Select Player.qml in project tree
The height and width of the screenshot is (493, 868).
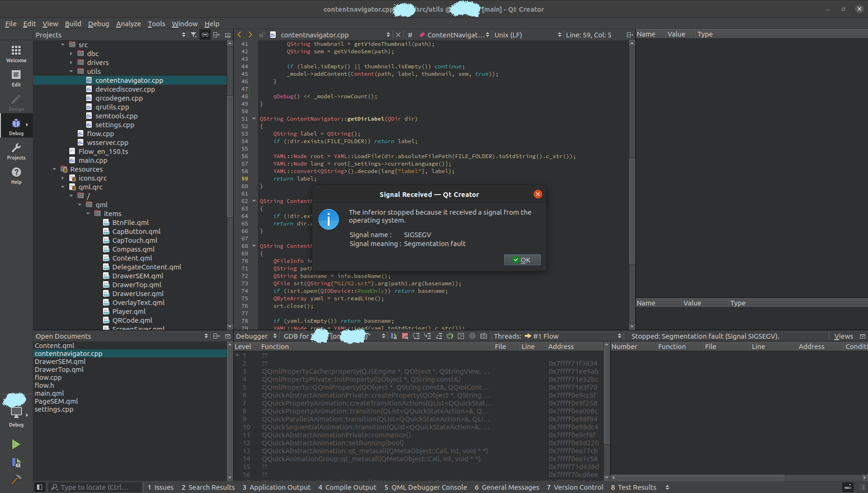coord(129,312)
